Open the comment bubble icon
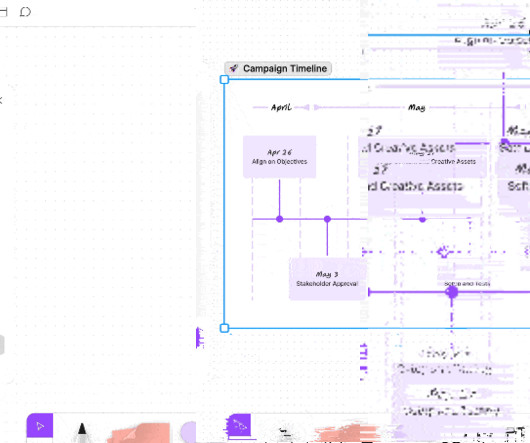Image resolution: width=530 pixels, height=443 pixels. [25, 12]
